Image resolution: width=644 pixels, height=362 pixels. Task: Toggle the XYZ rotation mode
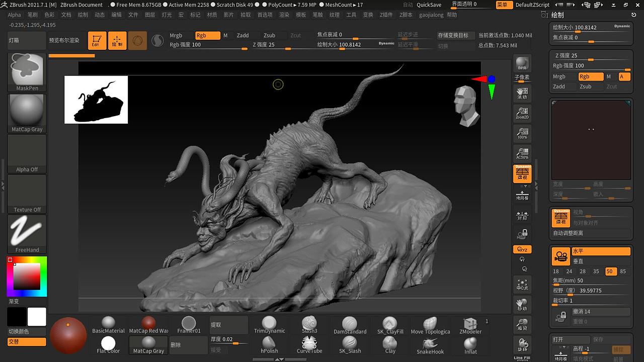522,249
